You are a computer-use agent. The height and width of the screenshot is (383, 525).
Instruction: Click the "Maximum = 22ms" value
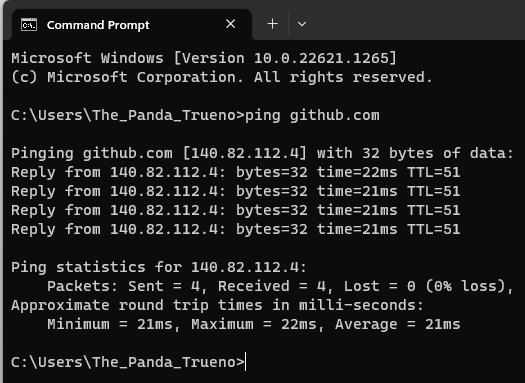coord(254,324)
